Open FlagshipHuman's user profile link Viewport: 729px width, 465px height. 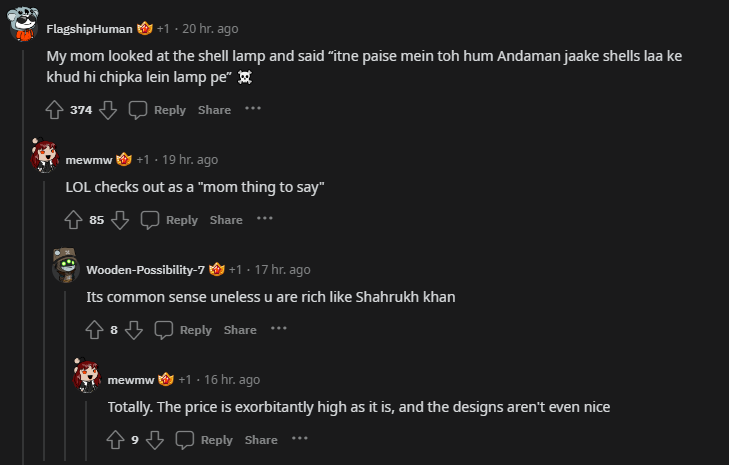[89, 28]
